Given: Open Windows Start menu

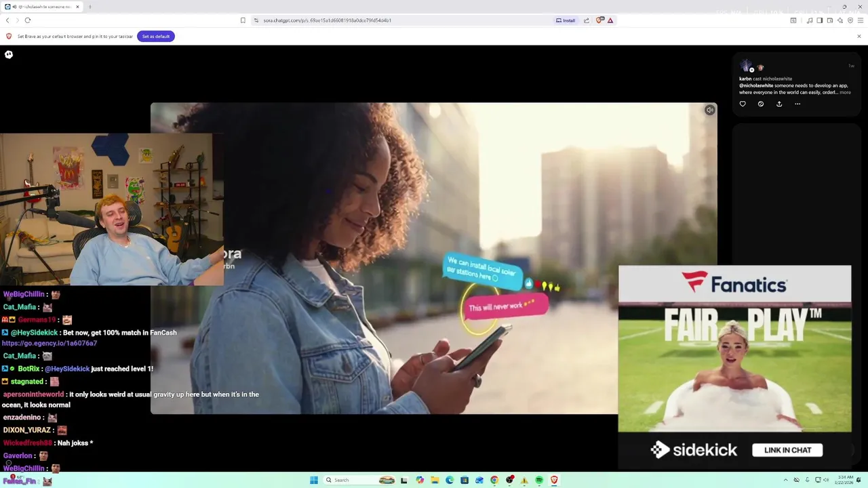Looking at the screenshot, I should (x=314, y=480).
